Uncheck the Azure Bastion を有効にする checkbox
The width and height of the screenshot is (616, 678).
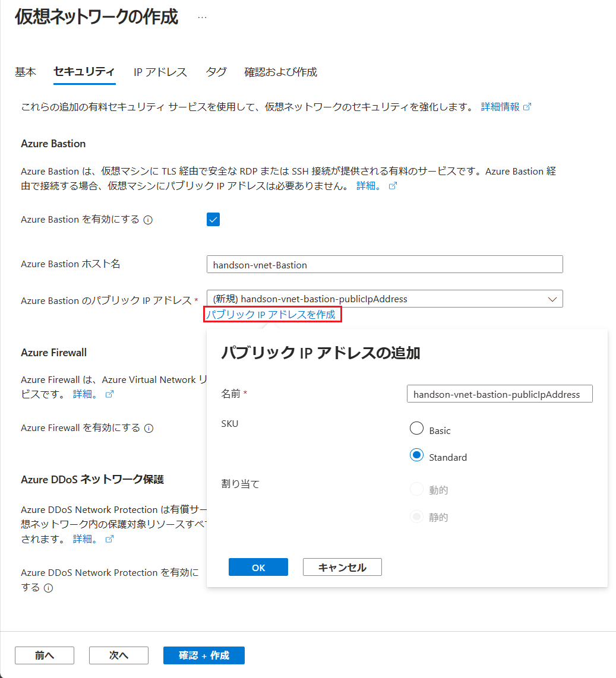[213, 220]
